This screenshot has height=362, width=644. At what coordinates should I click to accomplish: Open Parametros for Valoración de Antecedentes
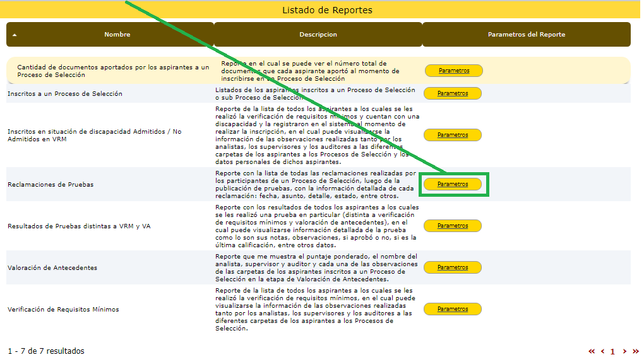[453, 267]
